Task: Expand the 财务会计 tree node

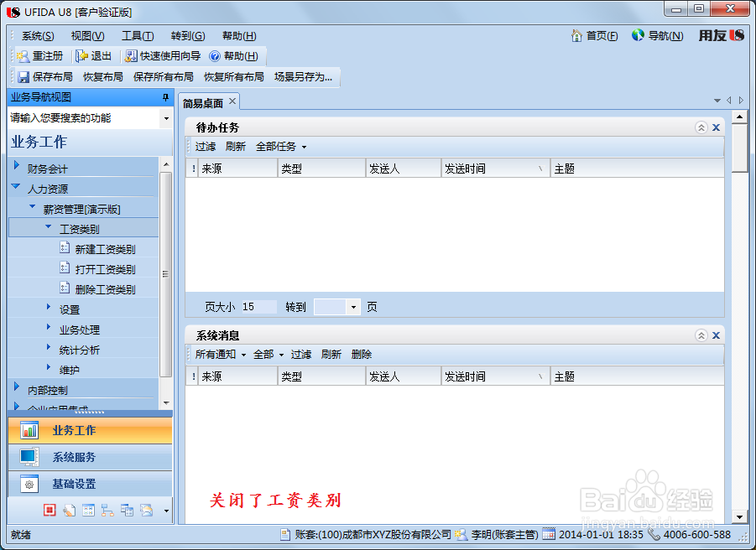Action: (x=17, y=166)
